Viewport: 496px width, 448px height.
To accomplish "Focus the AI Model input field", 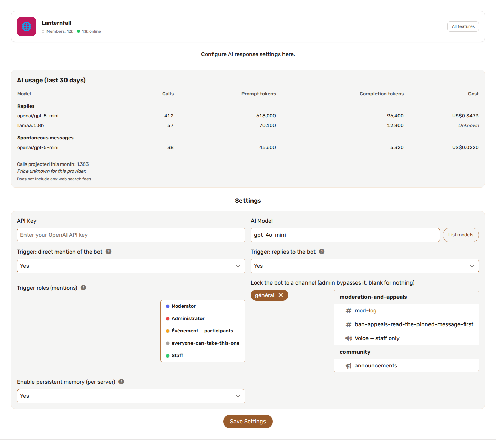I will pyautogui.click(x=345, y=235).
